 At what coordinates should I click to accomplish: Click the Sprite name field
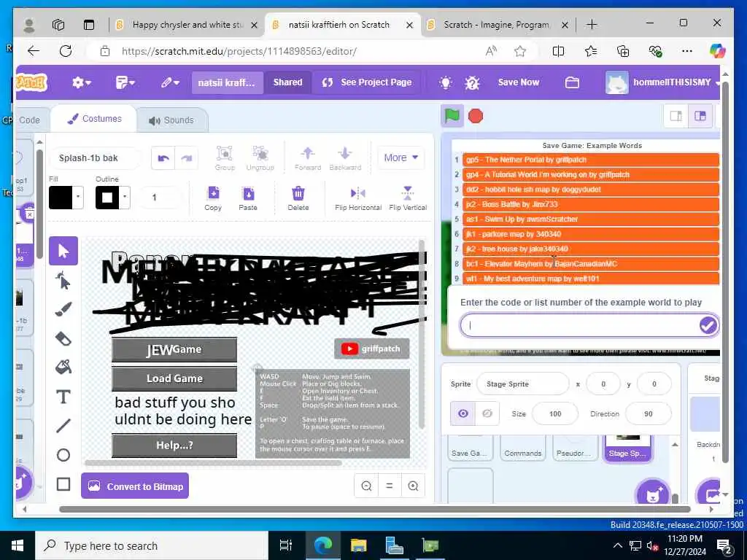pos(522,384)
